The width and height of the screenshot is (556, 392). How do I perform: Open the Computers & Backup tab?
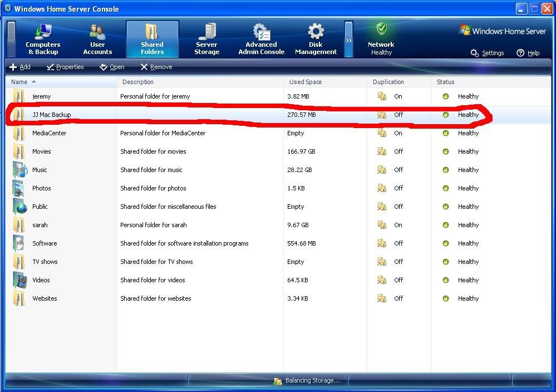(43, 40)
